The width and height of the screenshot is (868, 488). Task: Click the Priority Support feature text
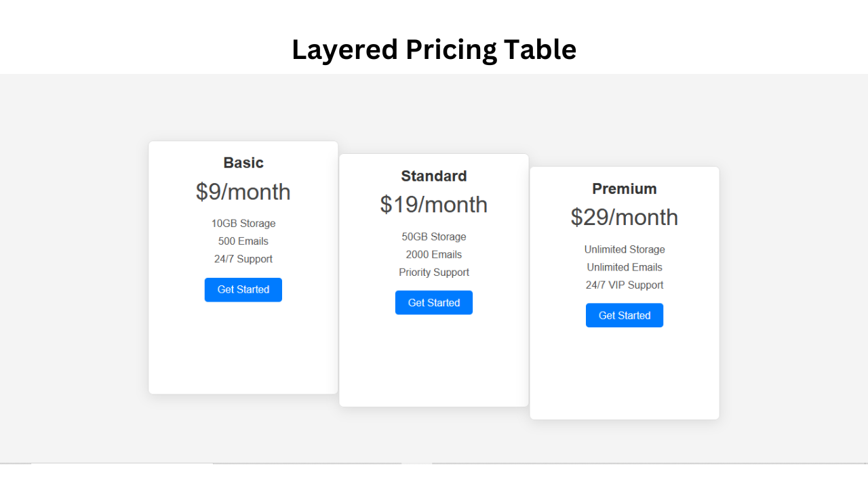433,272
